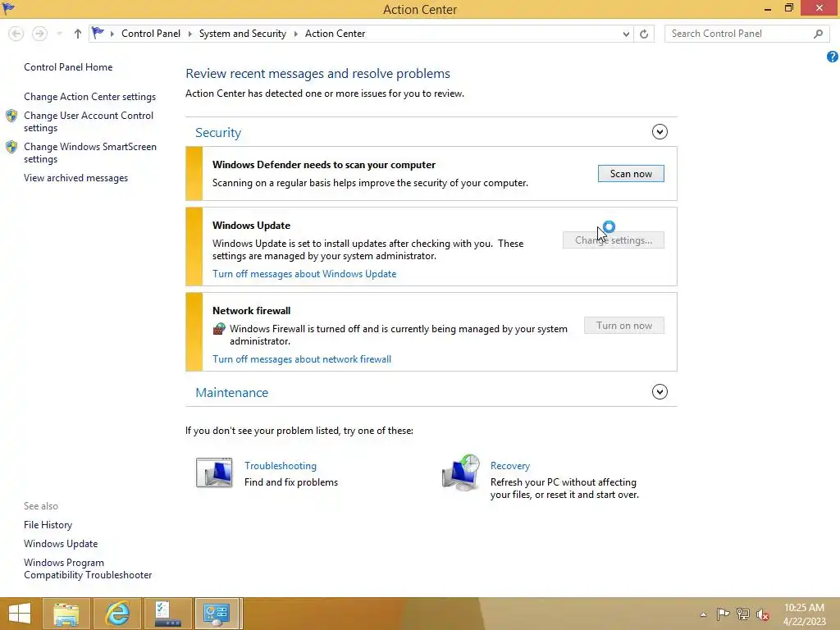Click the shield icon beside SmartScreen settings
The width and height of the screenshot is (840, 630).
(11, 147)
